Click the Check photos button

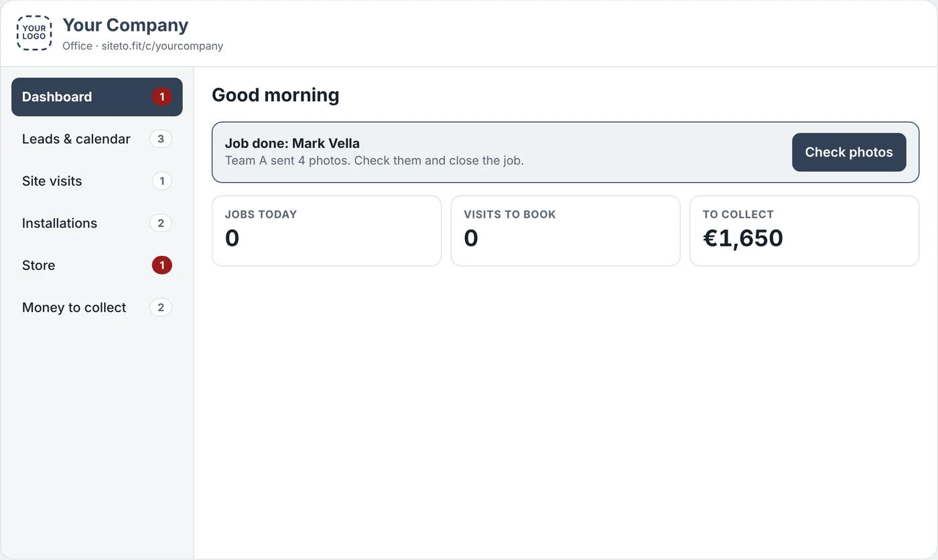point(849,152)
